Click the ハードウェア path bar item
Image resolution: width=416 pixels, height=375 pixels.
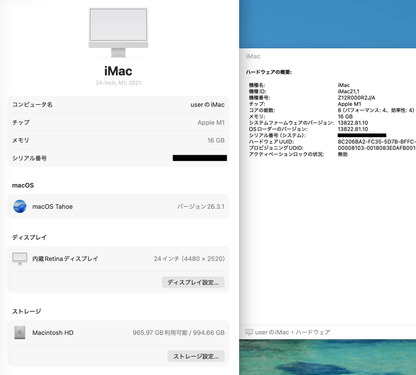(313, 332)
